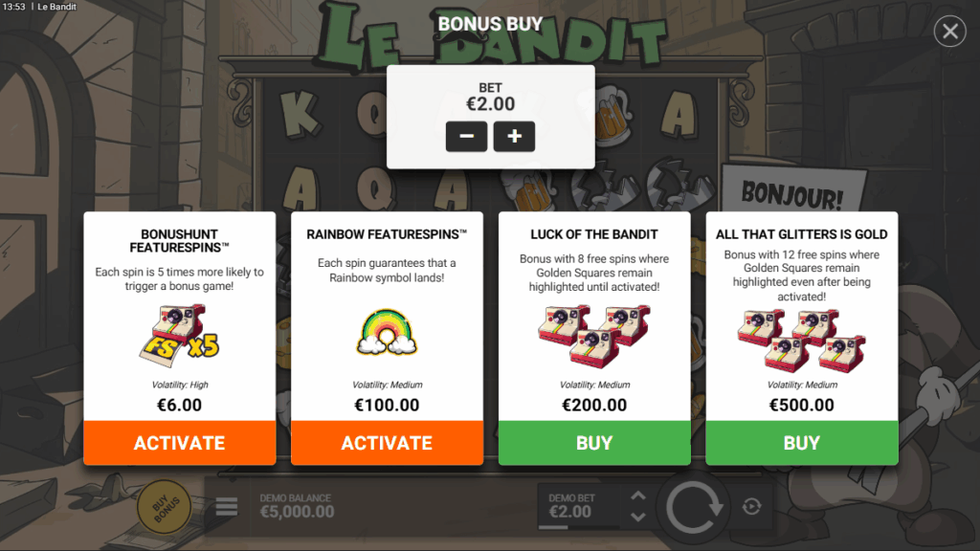Click the four cameras icon

pyautogui.click(x=802, y=341)
